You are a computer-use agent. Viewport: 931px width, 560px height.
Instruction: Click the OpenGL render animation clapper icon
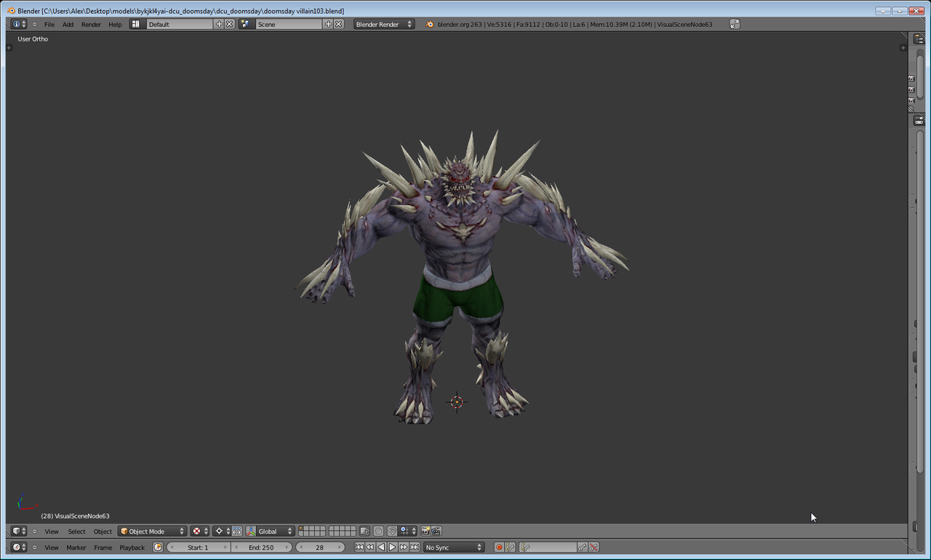click(436, 532)
